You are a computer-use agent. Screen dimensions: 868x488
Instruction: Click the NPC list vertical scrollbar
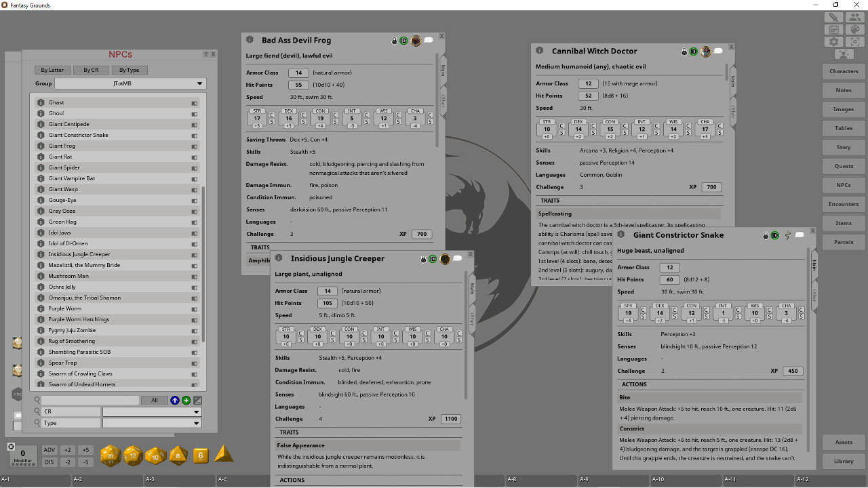(203, 264)
